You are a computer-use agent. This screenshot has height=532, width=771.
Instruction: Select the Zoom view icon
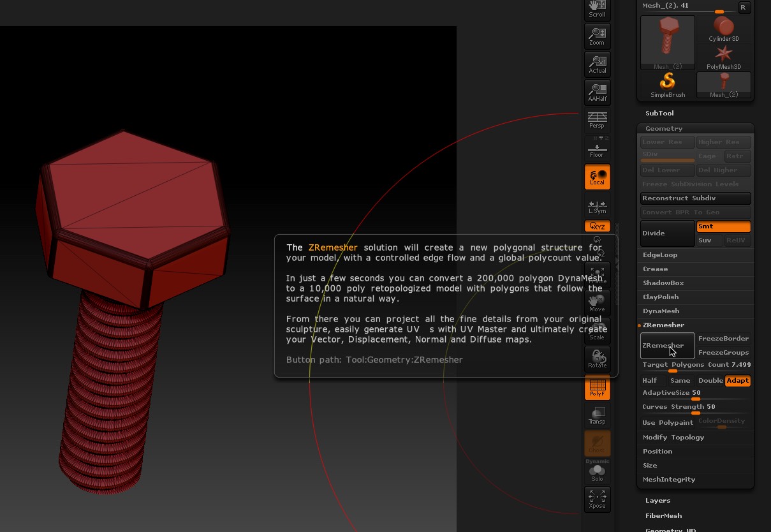click(x=597, y=36)
